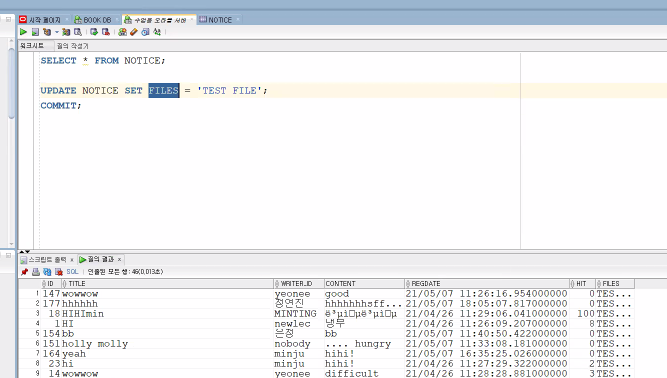The height and width of the screenshot is (378, 667).
Task: Click the SQL link in results toolbar
Action: (x=72, y=272)
